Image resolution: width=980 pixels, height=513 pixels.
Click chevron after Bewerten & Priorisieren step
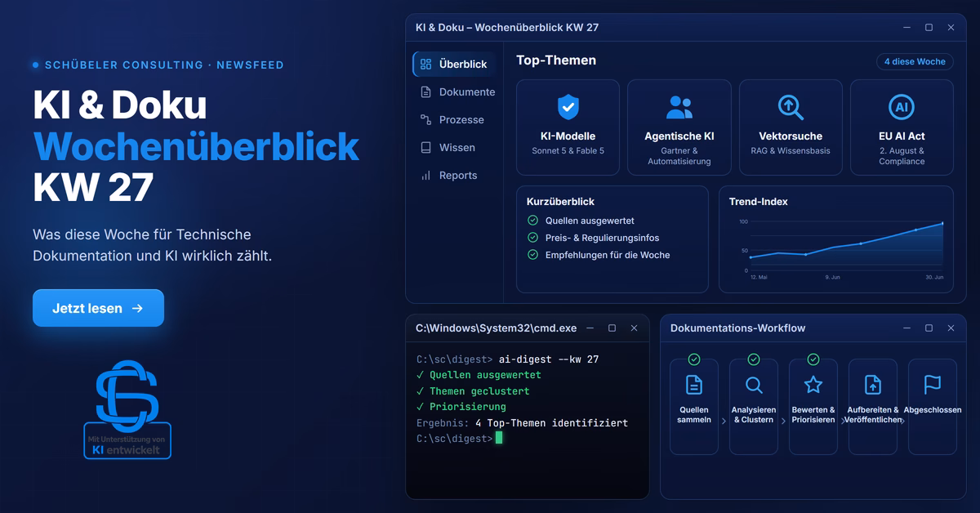click(843, 422)
